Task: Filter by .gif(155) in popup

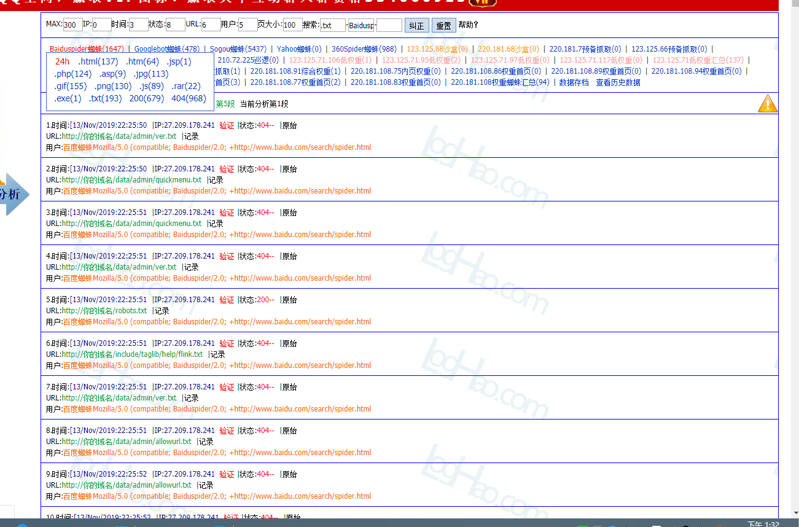Action: coord(70,86)
